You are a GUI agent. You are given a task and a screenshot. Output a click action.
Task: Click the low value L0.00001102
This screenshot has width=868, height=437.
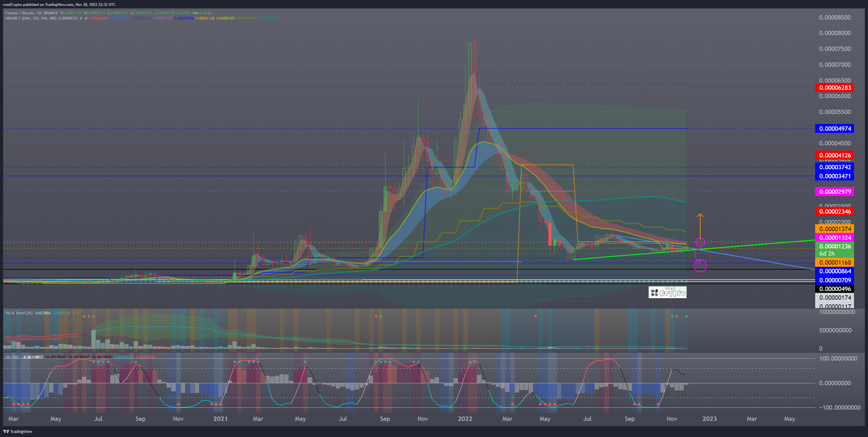point(118,13)
